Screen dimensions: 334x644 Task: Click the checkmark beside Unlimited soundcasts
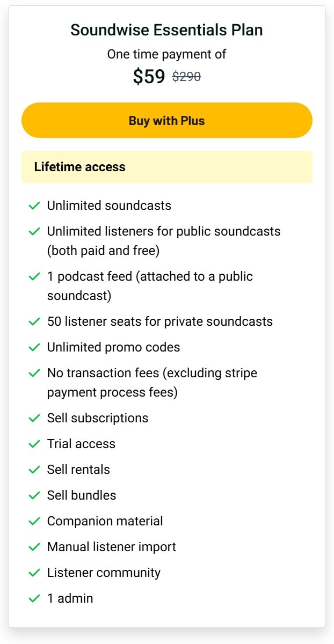(x=34, y=206)
